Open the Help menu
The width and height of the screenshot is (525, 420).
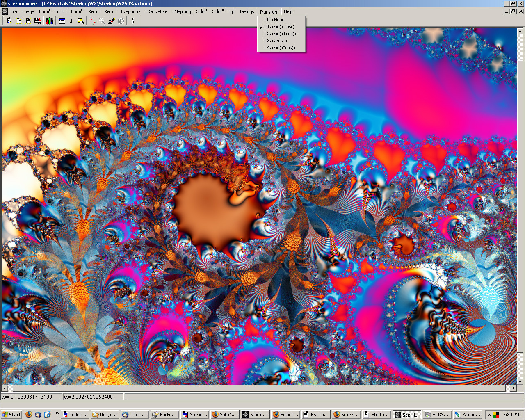[x=288, y=11]
